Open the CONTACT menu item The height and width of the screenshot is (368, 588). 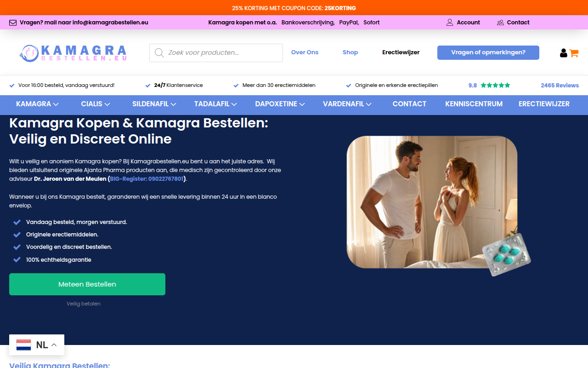point(409,104)
